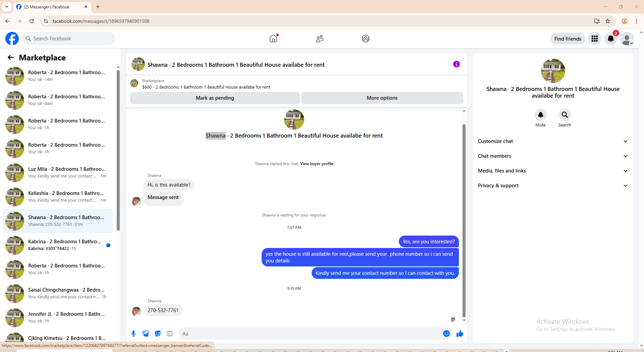Expand Media, files and links section

click(x=553, y=171)
